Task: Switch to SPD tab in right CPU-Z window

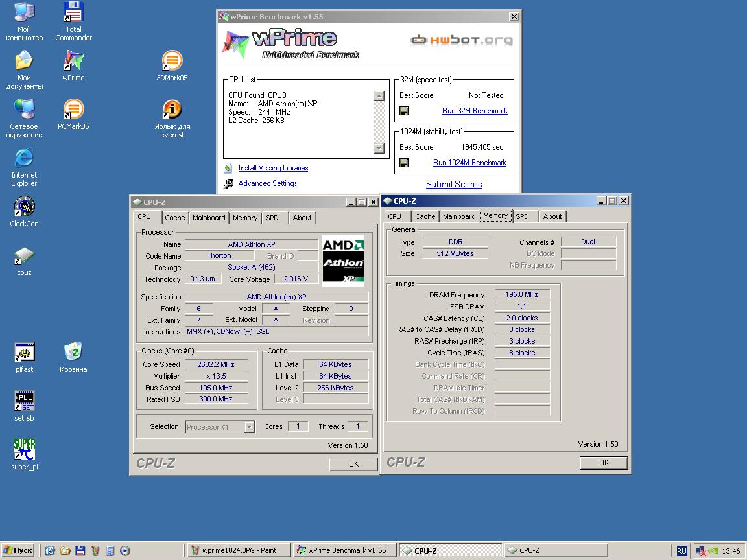Action: (523, 216)
